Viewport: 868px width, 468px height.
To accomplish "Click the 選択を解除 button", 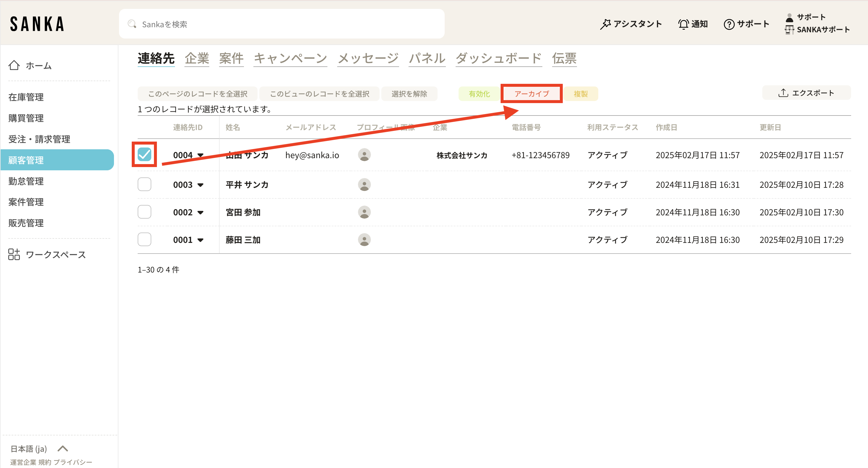I will click(x=409, y=94).
